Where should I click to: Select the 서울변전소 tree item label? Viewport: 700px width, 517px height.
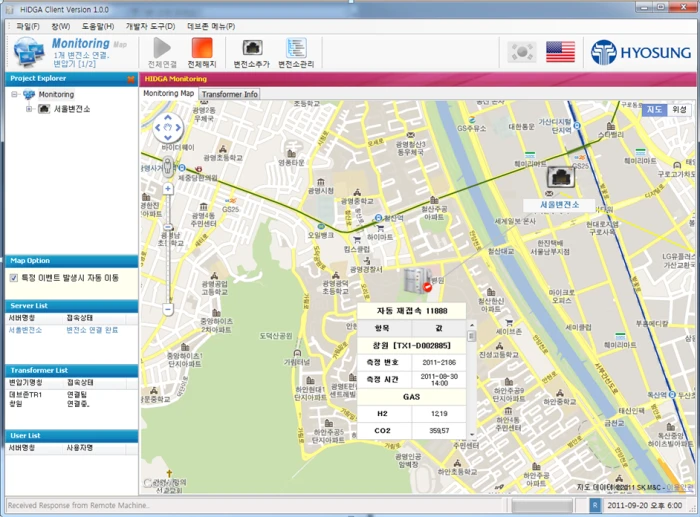72,108
